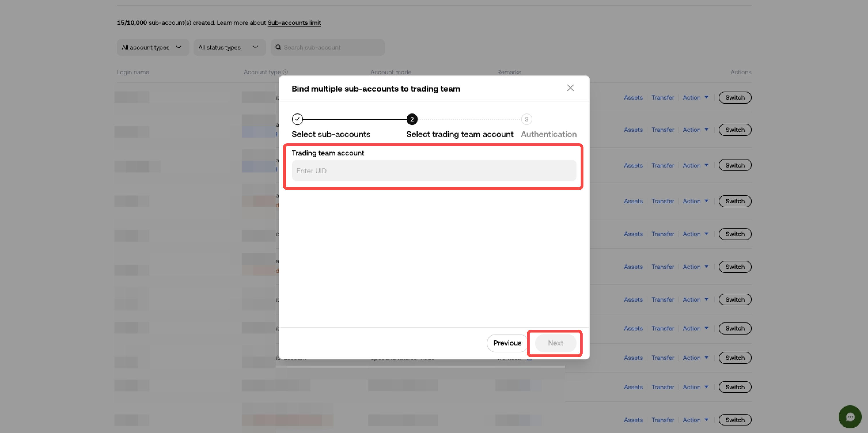Click the Assets icon for first sub-account

[633, 97]
